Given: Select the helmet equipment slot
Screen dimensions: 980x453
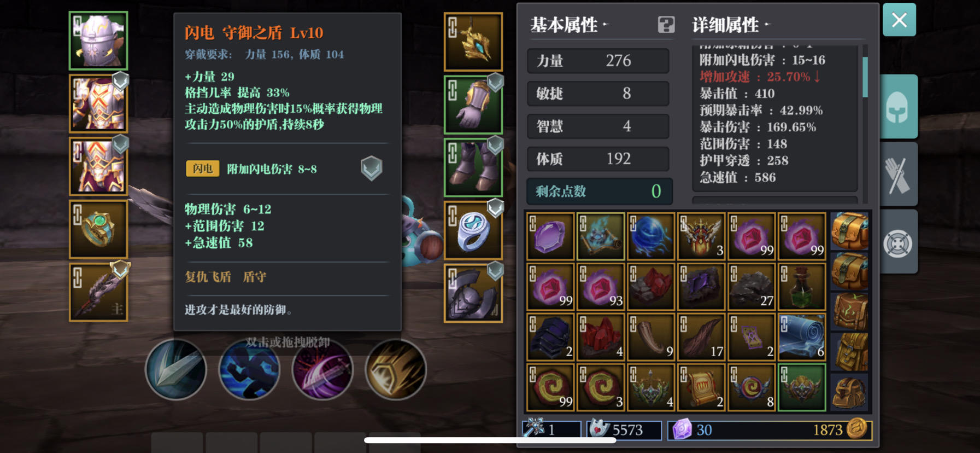Looking at the screenshot, I should (x=98, y=40).
